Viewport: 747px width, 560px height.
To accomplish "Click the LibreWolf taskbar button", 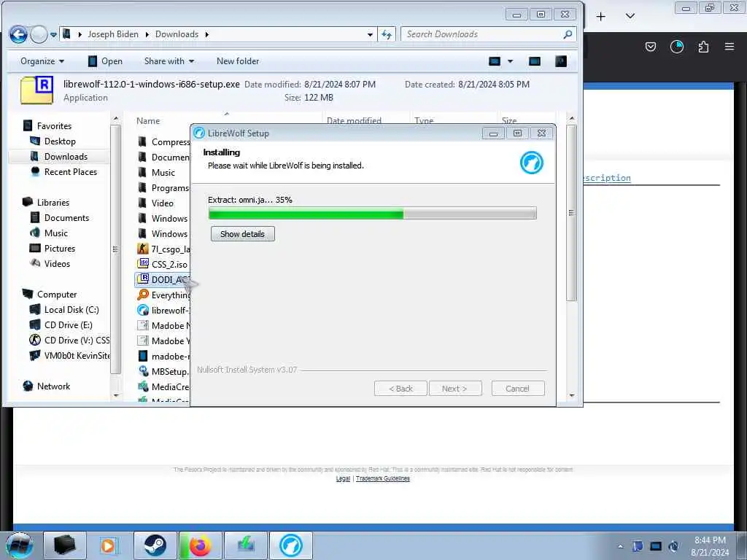I will click(290, 545).
